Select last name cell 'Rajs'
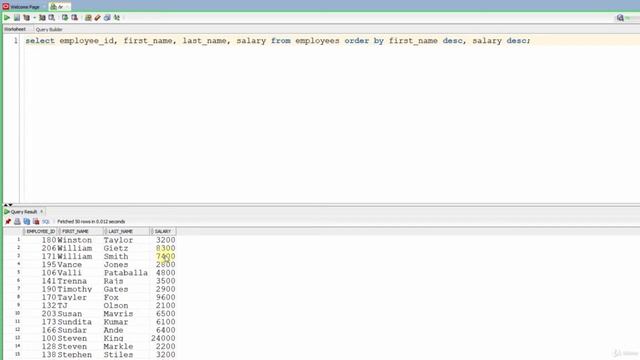This screenshot has height=360, width=640. (113, 281)
